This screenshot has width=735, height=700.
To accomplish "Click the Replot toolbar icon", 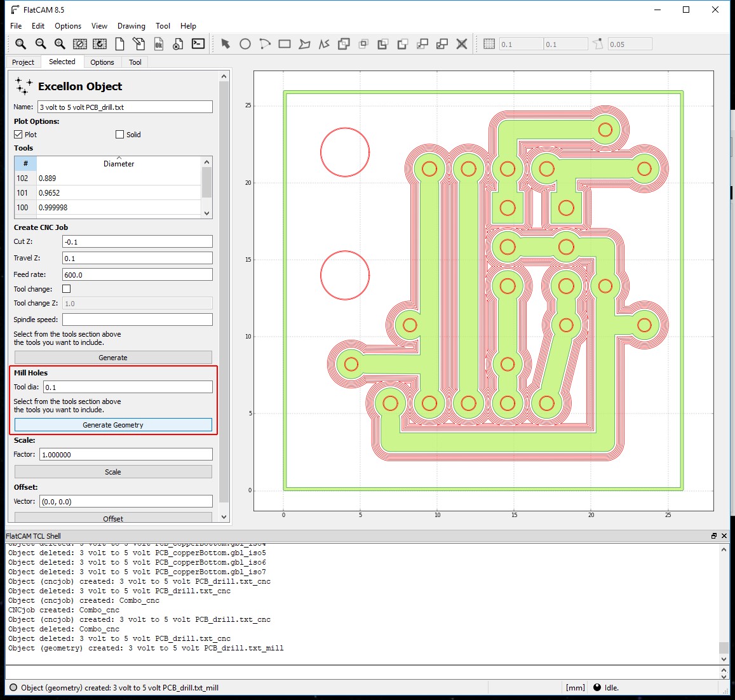I will (100, 44).
